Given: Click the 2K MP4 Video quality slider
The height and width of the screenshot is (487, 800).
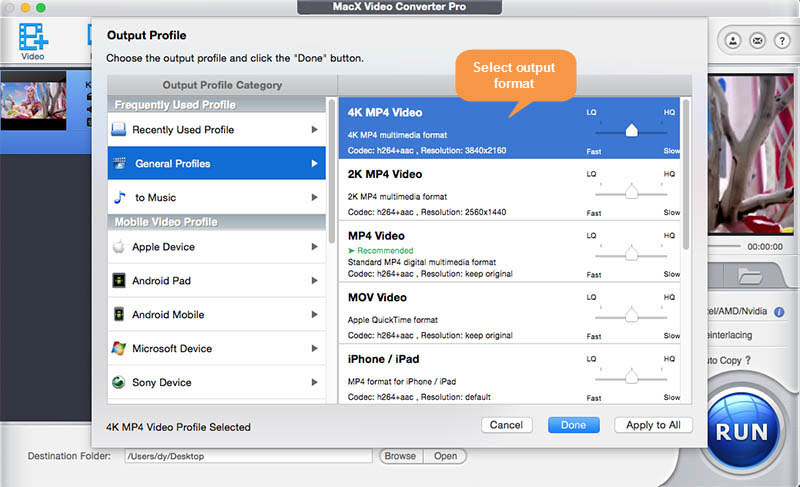Looking at the screenshot, I should click(x=632, y=192).
